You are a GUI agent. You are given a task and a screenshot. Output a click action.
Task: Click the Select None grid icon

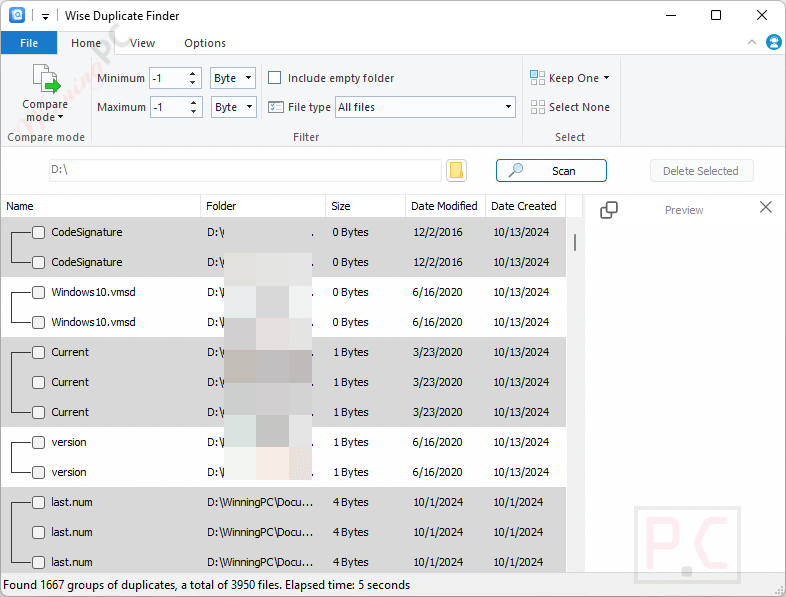537,107
